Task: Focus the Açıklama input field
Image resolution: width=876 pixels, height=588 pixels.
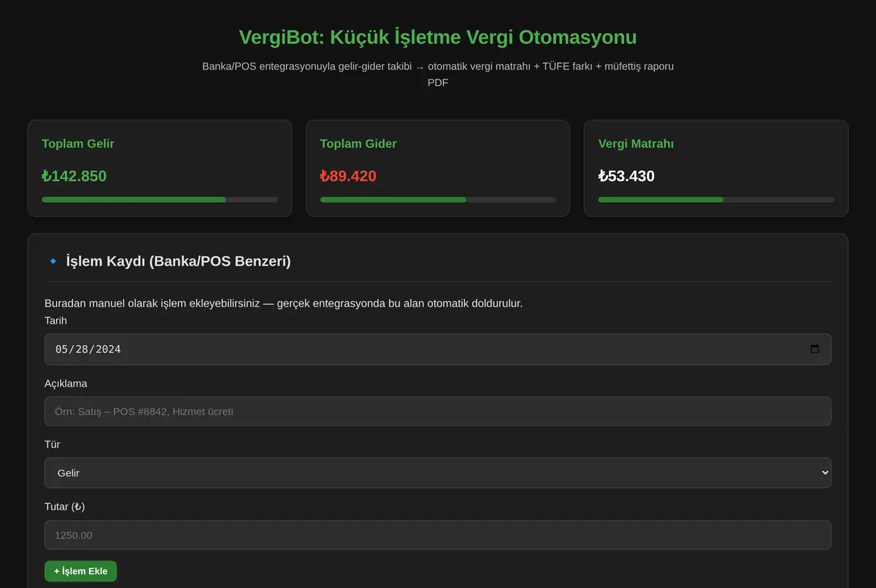Action: click(438, 411)
